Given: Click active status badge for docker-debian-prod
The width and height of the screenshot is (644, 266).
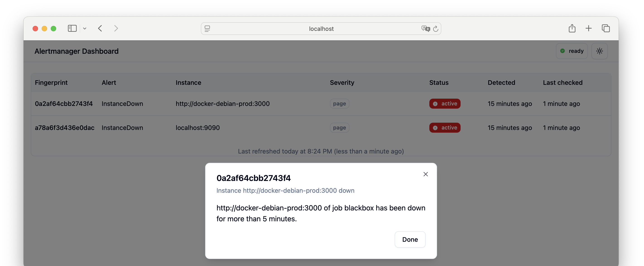Looking at the screenshot, I should 445,104.
